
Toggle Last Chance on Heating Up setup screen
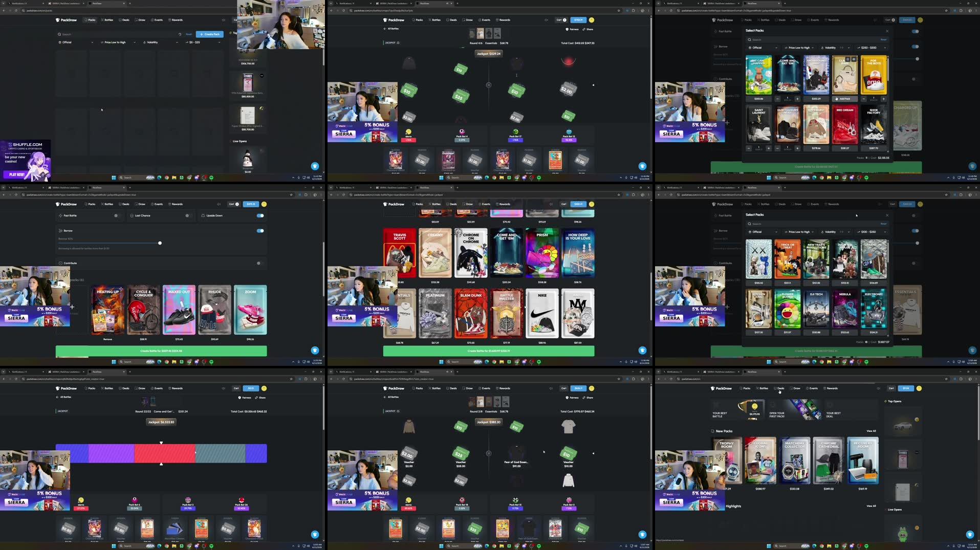188,215
